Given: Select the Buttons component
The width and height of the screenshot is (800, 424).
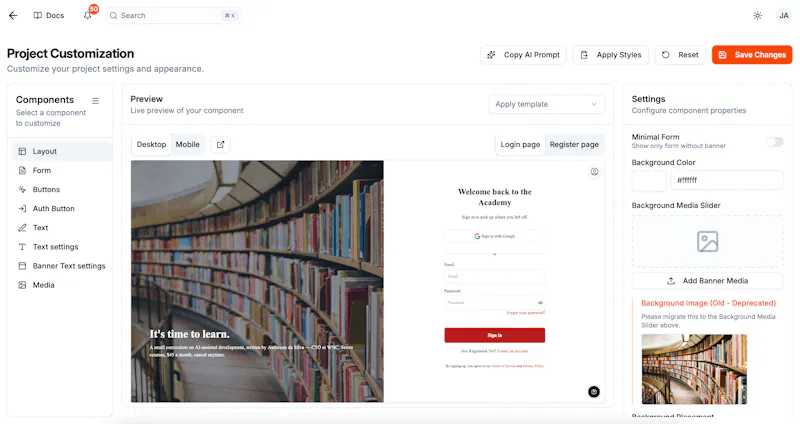Looking at the screenshot, I should pos(62,189).
